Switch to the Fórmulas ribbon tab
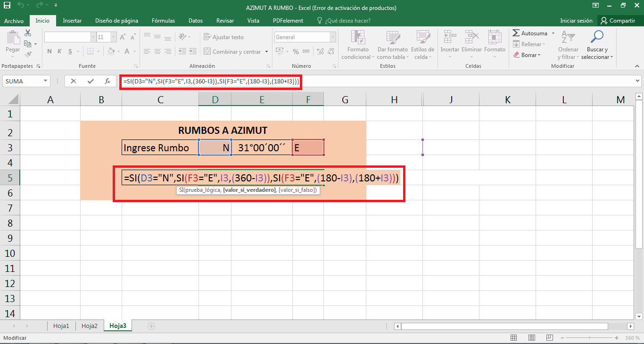Screen dimensions: 644x344 [163, 20]
